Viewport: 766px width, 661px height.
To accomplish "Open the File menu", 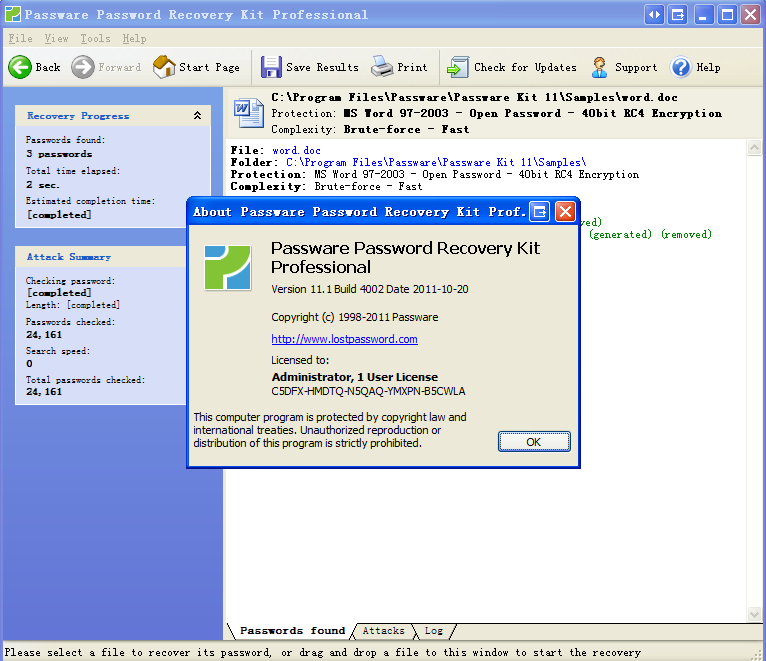I will coord(21,38).
